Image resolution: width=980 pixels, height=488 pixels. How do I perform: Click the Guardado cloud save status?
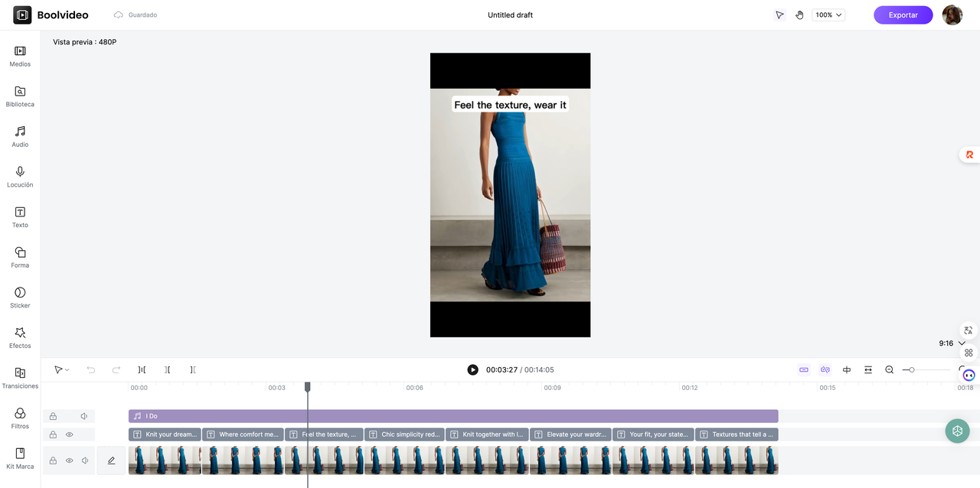135,15
